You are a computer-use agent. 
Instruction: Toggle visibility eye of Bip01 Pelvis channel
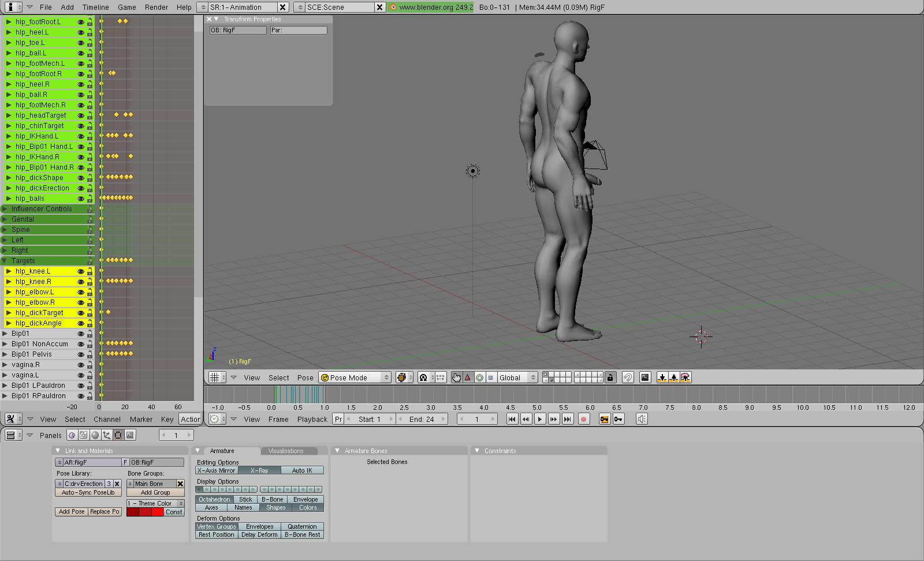pos(81,354)
